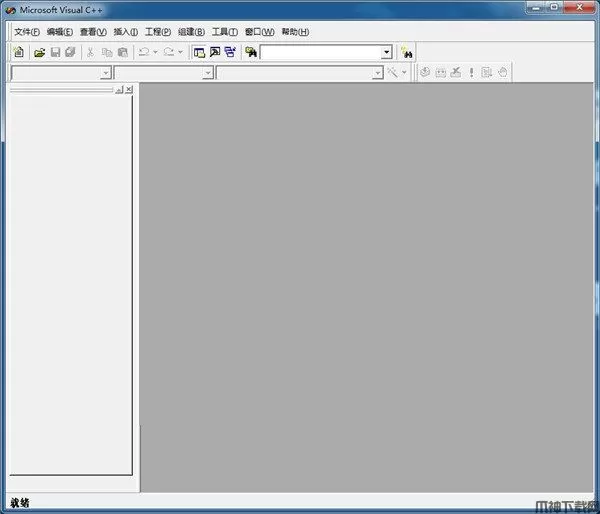
Task: Open a file with the folder icon
Action: coord(39,52)
